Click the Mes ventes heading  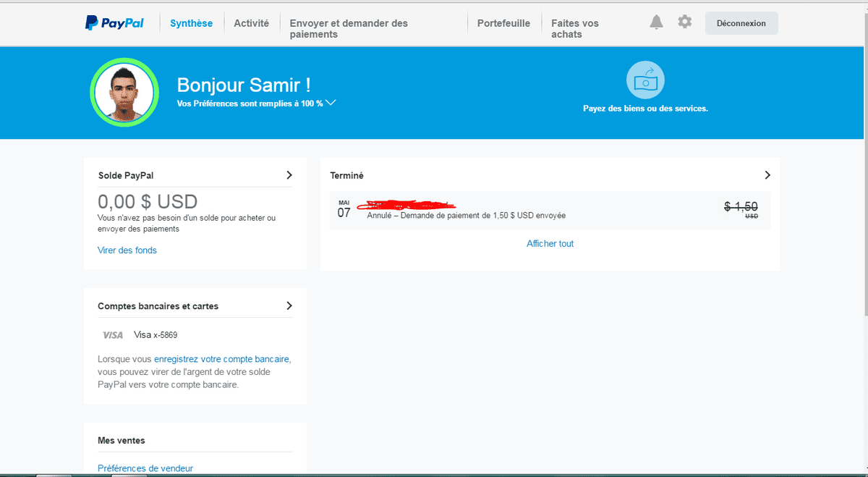(x=122, y=440)
